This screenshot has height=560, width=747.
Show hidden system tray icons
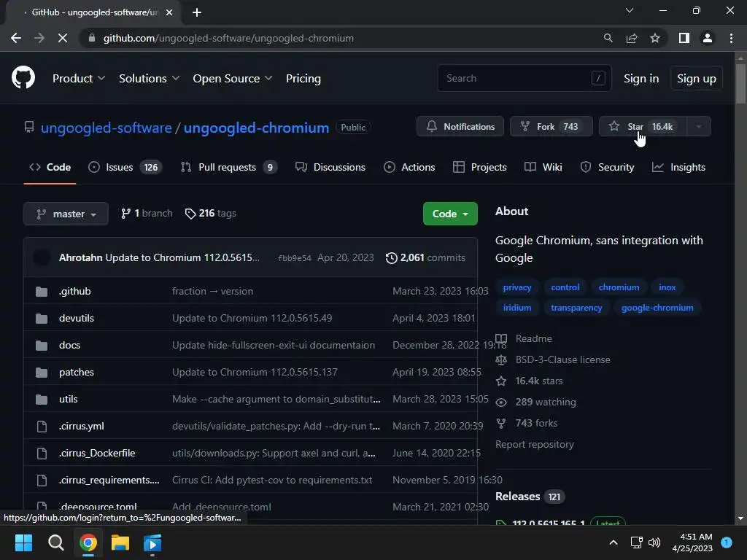(614, 542)
